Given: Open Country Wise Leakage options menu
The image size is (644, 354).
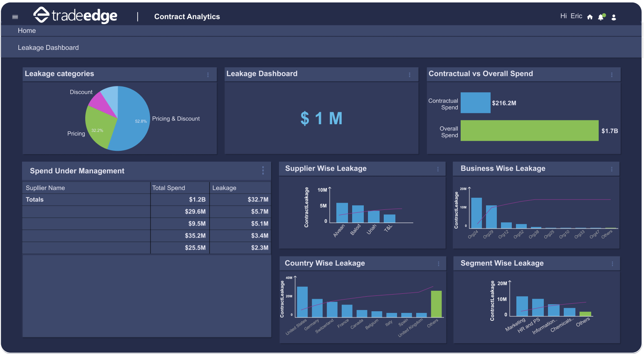Looking at the screenshot, I should click(439, 264).
